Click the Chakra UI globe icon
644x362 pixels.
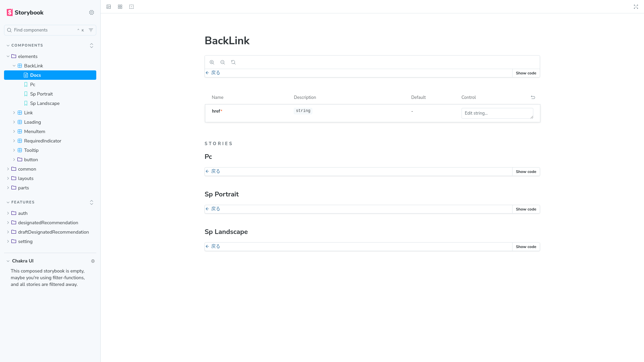point(93,261)
